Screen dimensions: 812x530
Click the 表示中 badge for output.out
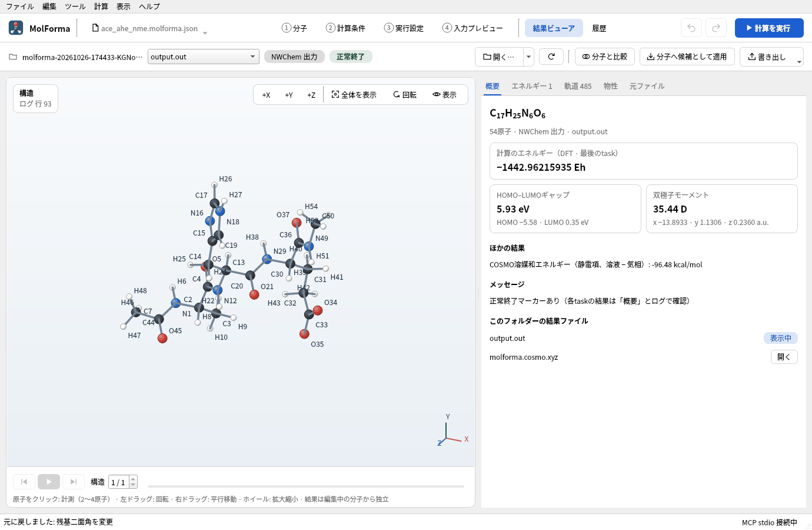(781, 338)
